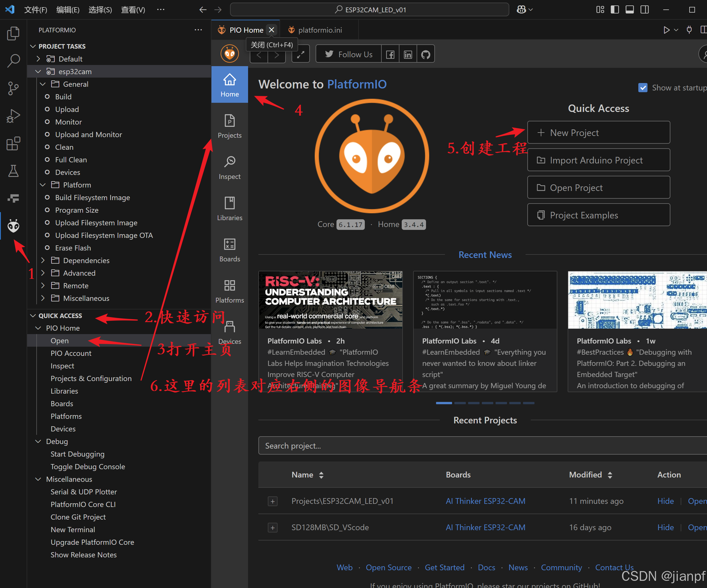Collapse the Platform tasks folder

(43, 185)
